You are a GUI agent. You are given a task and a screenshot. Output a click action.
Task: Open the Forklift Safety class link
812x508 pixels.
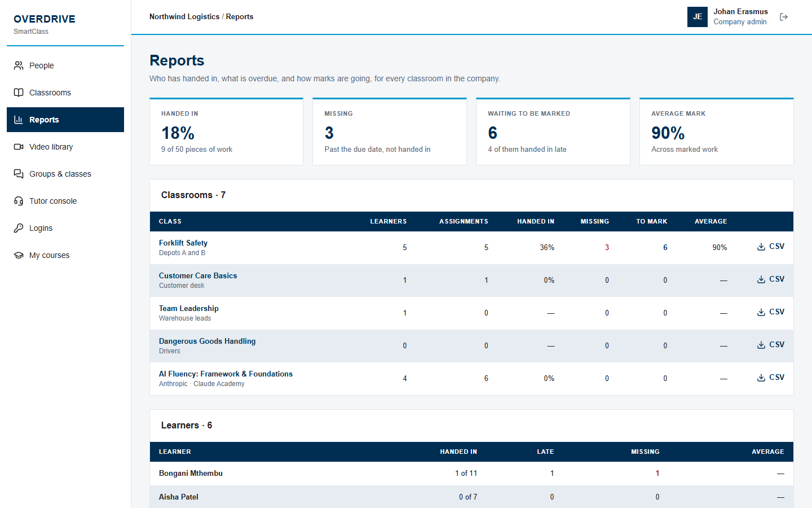pyautogui.click(x=183, y=243)
